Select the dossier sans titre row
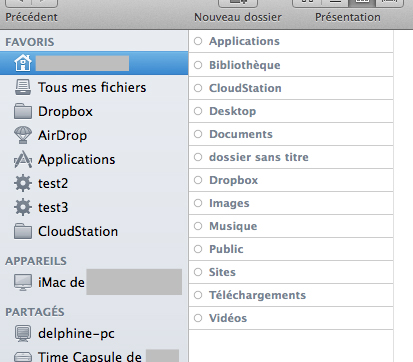Screen dimensions: 413x362 pos(291,157)
